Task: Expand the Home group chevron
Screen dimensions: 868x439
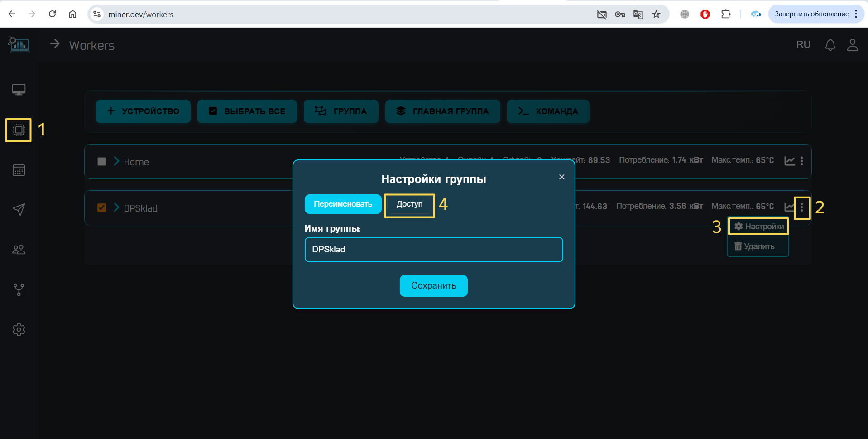Action: [x=116, y=161]
